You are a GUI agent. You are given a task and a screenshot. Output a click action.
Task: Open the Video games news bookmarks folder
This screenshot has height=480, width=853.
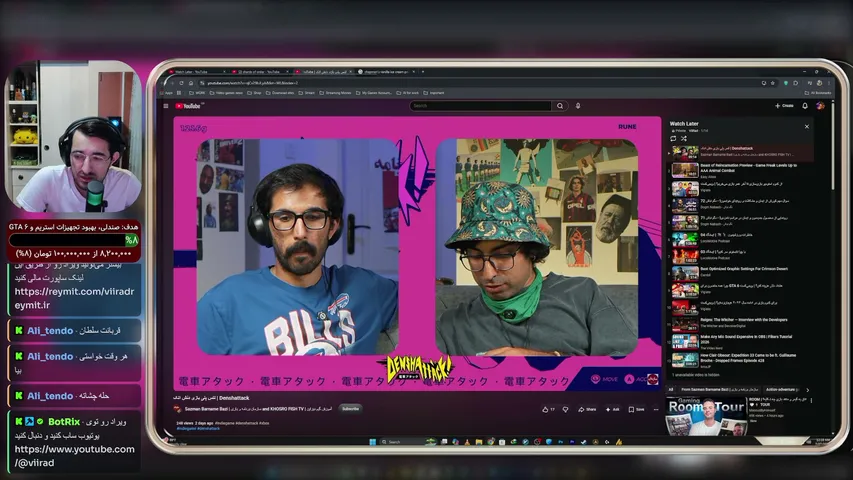pyautogui.click(x=226, y=93)
